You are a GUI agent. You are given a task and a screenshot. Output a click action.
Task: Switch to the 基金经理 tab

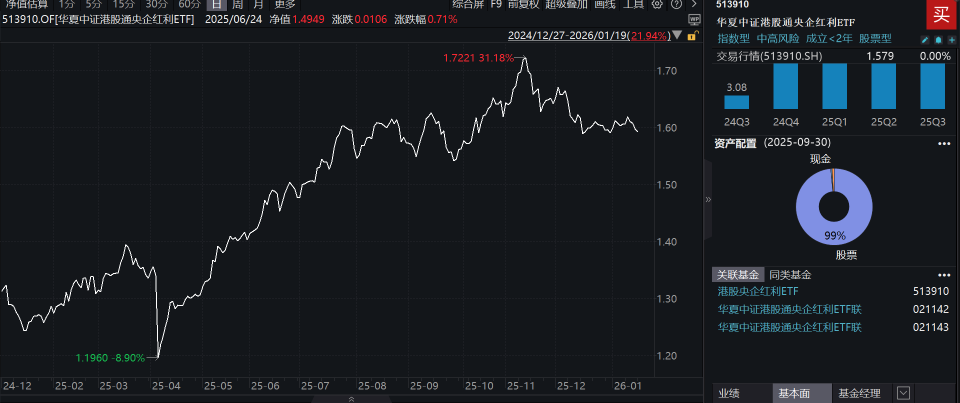point(860,393)
